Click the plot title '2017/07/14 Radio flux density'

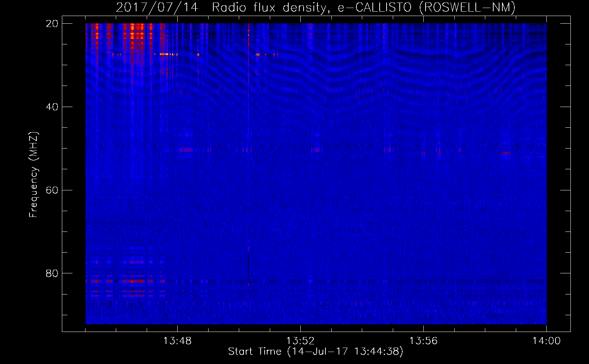[x=316, y=7]
